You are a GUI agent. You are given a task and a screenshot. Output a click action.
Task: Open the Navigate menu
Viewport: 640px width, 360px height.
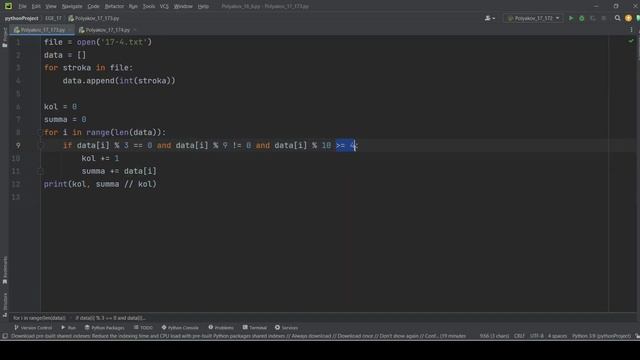pos(72,7)
